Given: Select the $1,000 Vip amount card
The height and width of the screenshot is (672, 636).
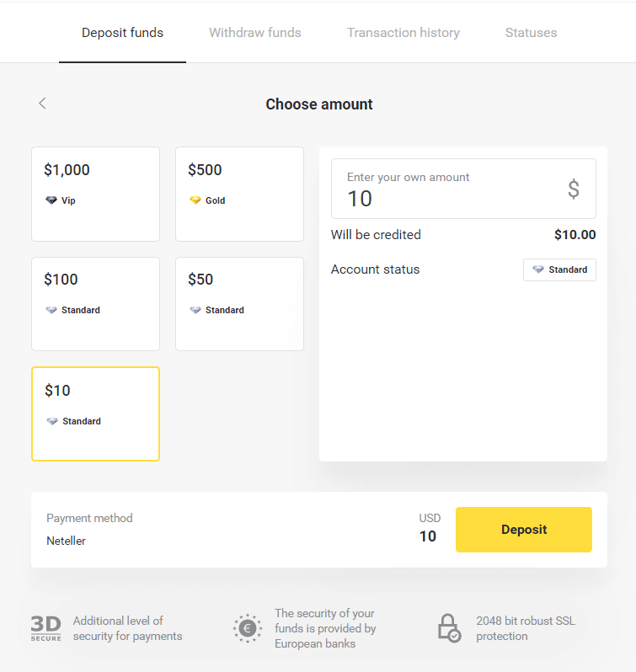Looking at the screenshot, I should 95,194.
